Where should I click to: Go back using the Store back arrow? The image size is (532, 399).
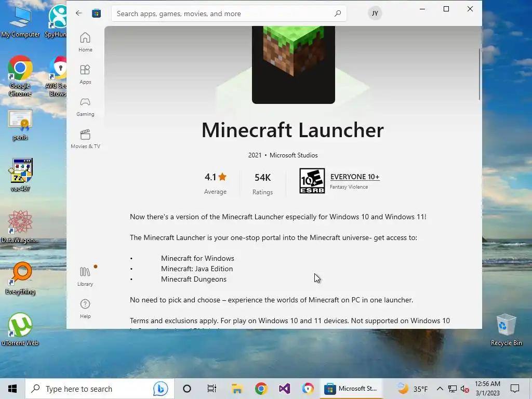click(79, 13)
